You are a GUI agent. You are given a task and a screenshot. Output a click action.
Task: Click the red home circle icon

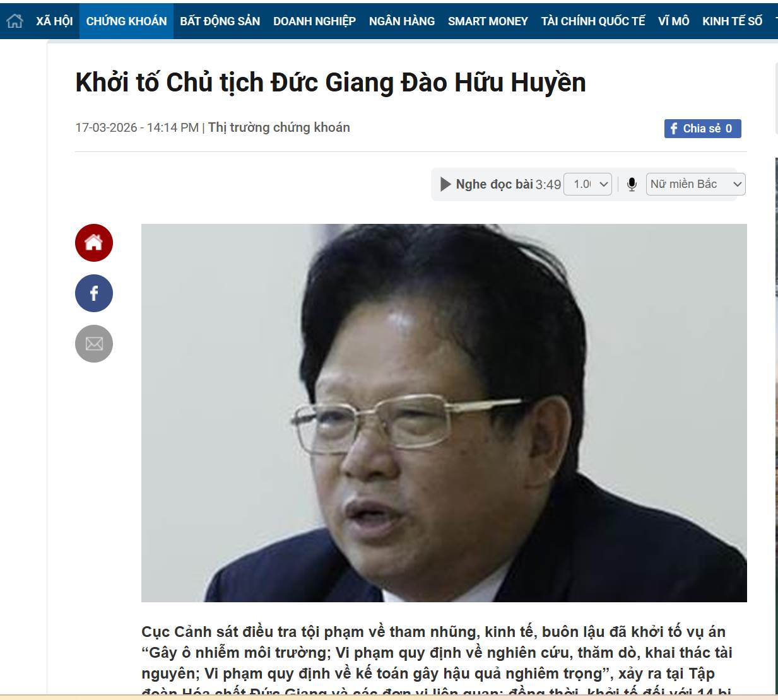(94, 243)
